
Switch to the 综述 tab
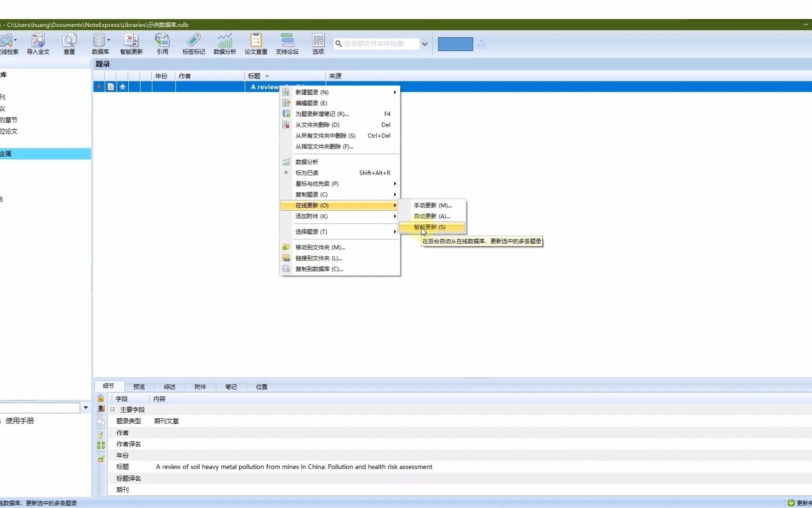[170, 387]
